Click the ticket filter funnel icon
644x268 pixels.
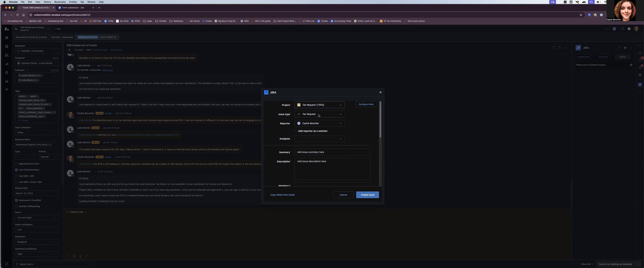click(553, 48)
